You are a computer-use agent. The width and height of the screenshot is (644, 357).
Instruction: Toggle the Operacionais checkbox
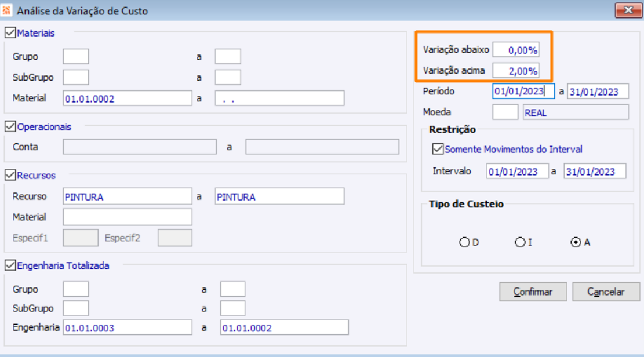10,126
